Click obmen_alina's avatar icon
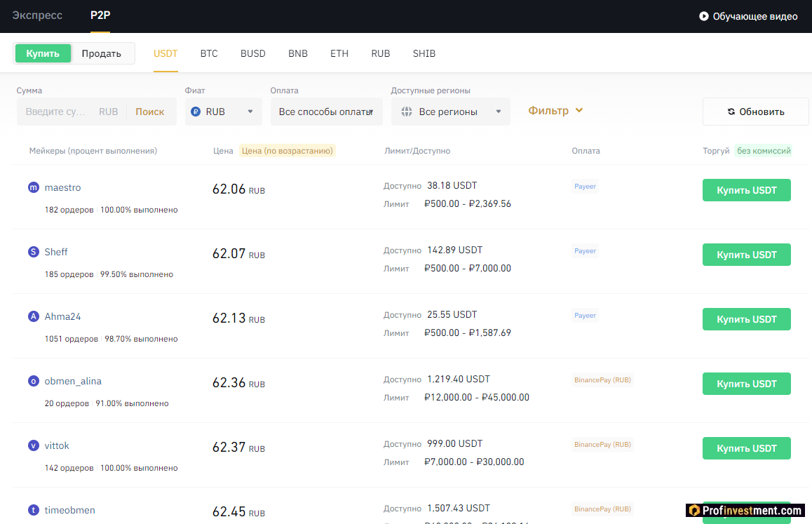The height and width of the screenshot is (524, 812). click(x=34, y=381)
